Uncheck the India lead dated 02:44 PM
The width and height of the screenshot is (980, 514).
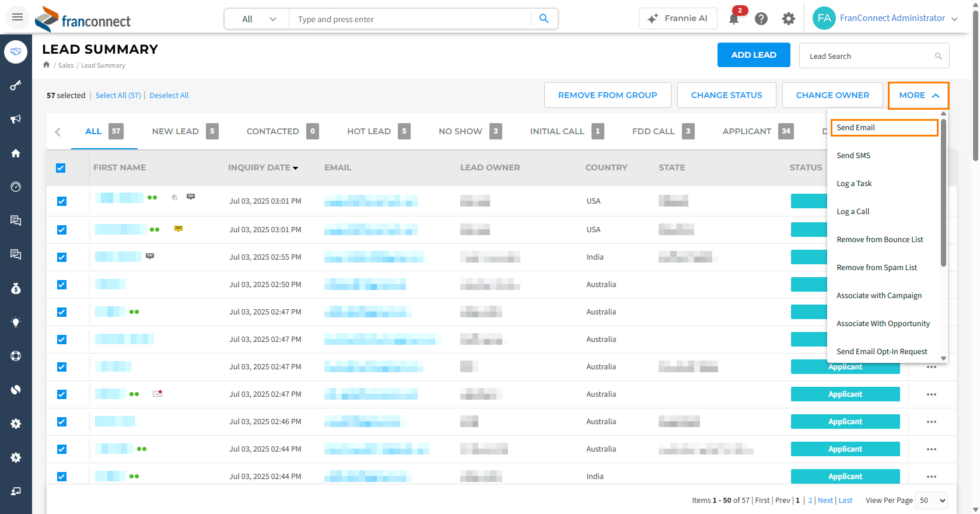point(62,477)
